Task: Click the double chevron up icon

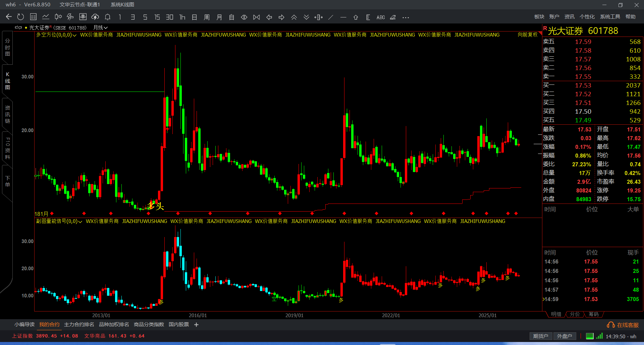Action: pyautogui.click(x=294, y=17)
